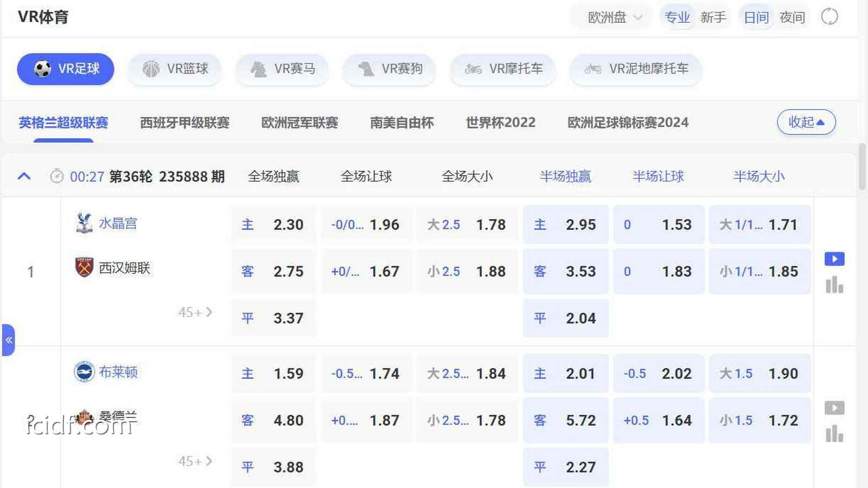Click the vertical scrollbar on right edge
This screenshot has height=488, width=868.
pos(862,167)
